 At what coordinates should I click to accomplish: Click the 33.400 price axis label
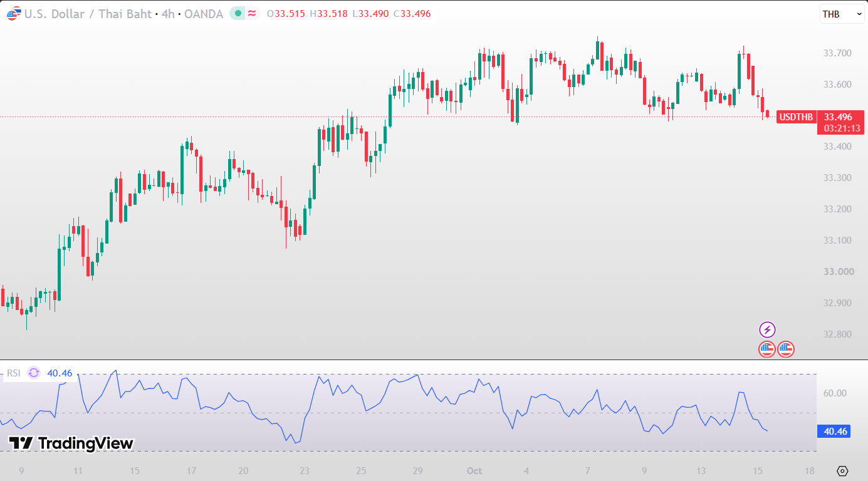[x=837, y=147]
